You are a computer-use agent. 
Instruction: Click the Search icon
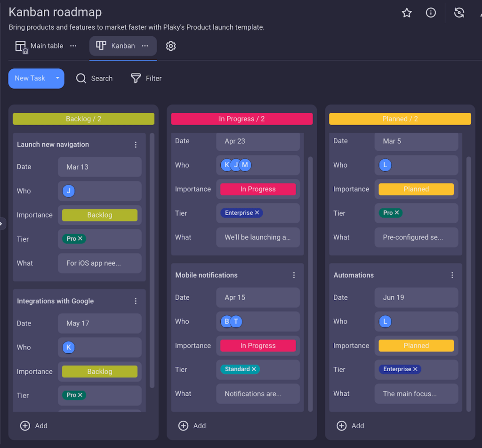tap(81, 78)
